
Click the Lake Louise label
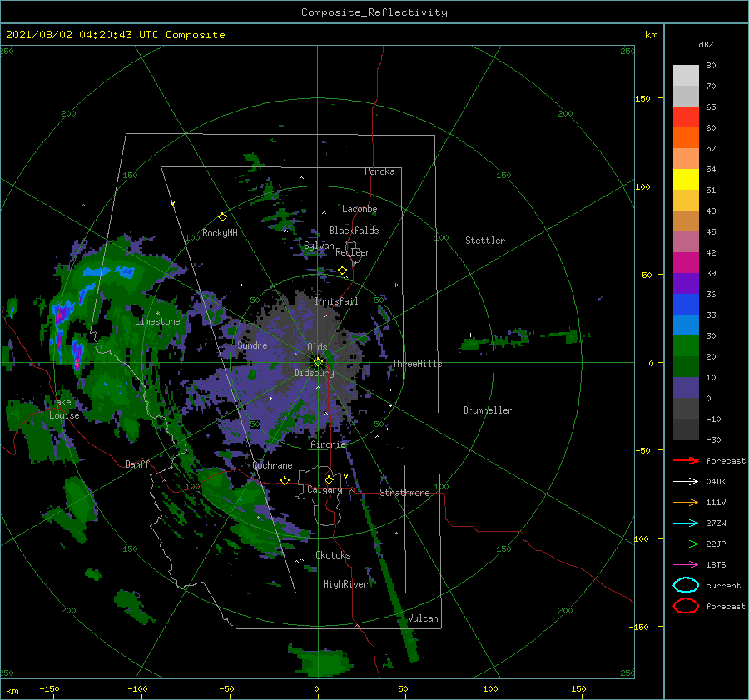pos(64,409)
